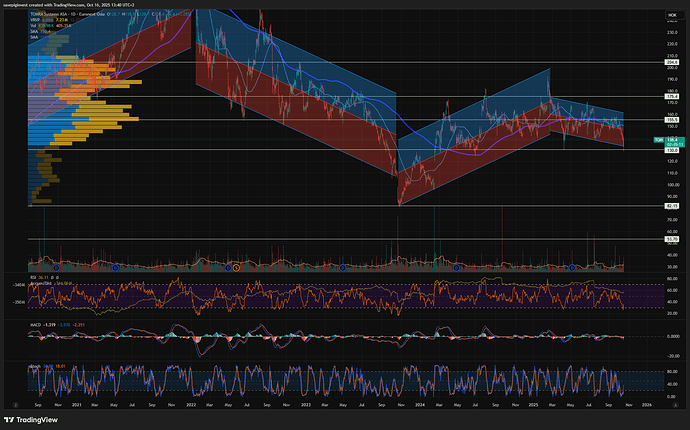Image resolution: width=690 pixels, height=430 pixels.
Task: Click the event marker nearest early 2025
Action: tap(570, 268)
